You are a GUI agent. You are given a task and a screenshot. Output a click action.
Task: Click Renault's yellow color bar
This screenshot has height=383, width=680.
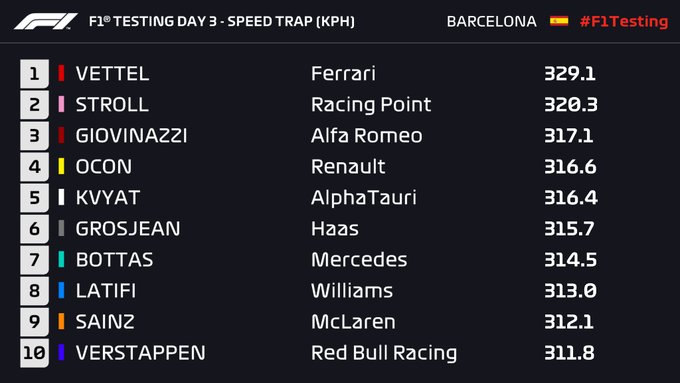(x=61, y=167)
